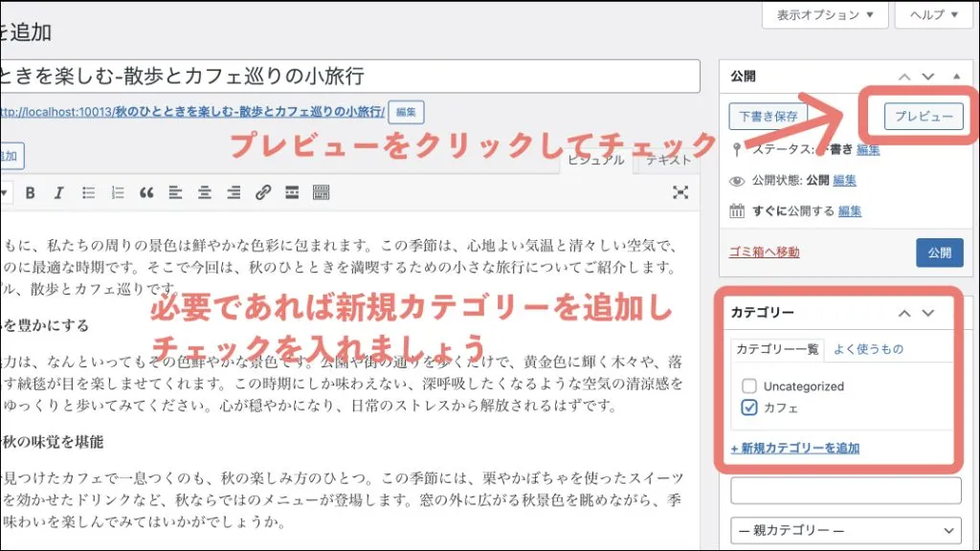Click the new category name field
This screenshot has height=551, width=980.
click(x=846, y=491)
